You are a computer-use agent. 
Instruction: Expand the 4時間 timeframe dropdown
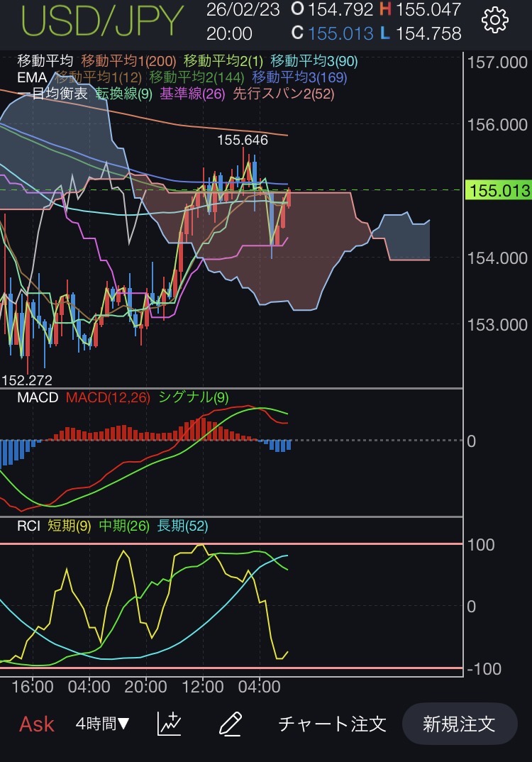103,724
